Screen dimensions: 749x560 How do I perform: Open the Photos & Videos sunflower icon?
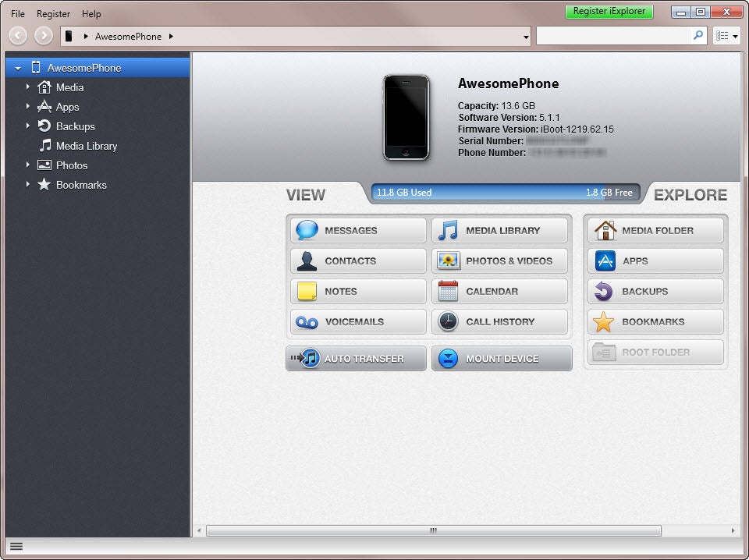click(x=448, y=261)
